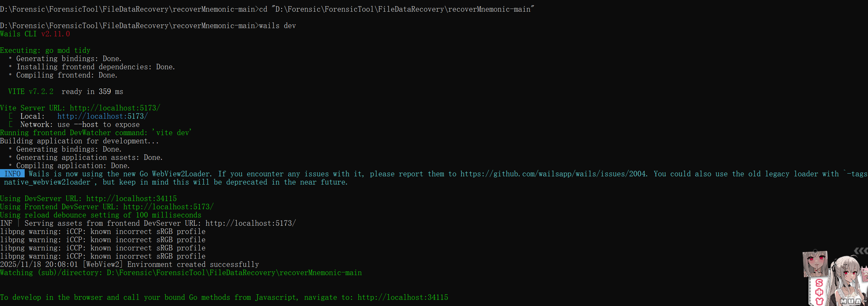Open the Using DevServer URL localhost:34115
The width and height of the screenshot is (868, 306).
tap(131, 199)
